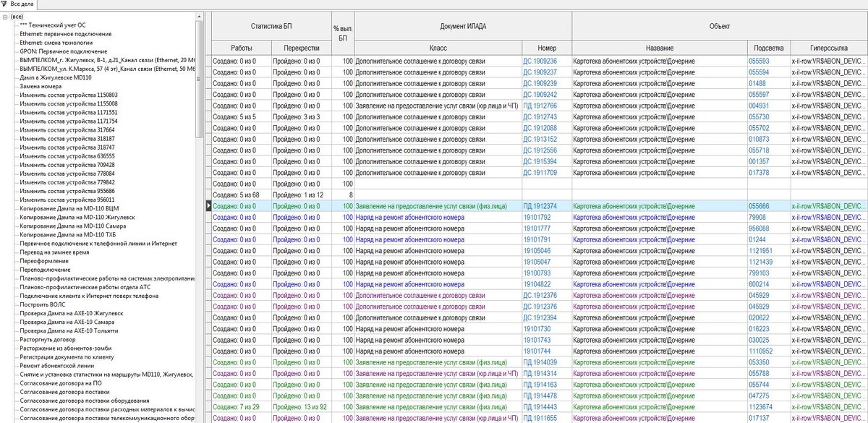
Task: Select tree item Ethernet: первичное подключение
Action: point(66,34)
